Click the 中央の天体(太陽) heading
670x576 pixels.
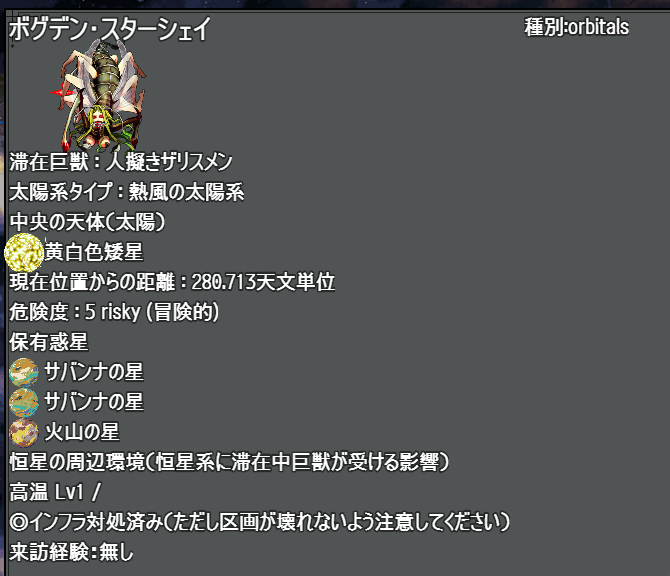pyautogui.click(x=87, y=222)
